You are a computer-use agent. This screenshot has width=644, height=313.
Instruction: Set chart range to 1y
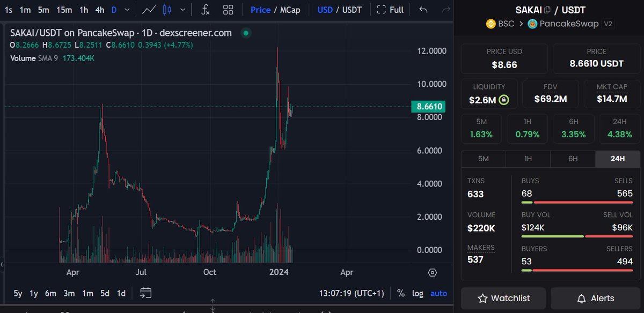(34, 293)
